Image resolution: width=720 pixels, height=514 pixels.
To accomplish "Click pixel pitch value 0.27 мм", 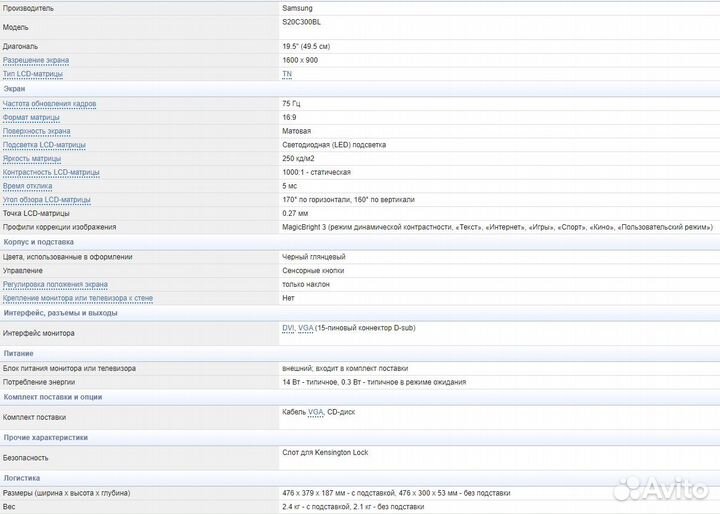I will point(295,214).
